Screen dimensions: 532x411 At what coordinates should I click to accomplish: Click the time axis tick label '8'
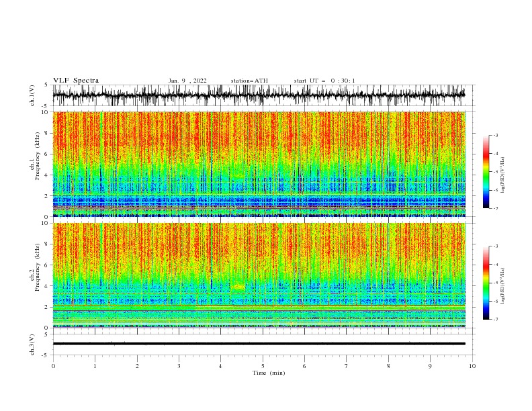pyautogui.click(x=388, y=366)
